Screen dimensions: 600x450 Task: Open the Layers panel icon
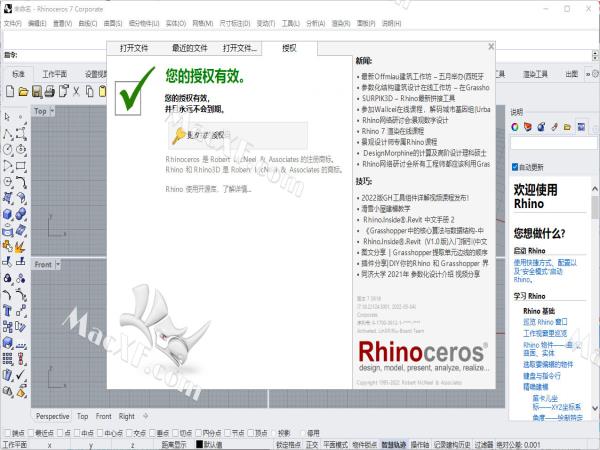(528, 127)
